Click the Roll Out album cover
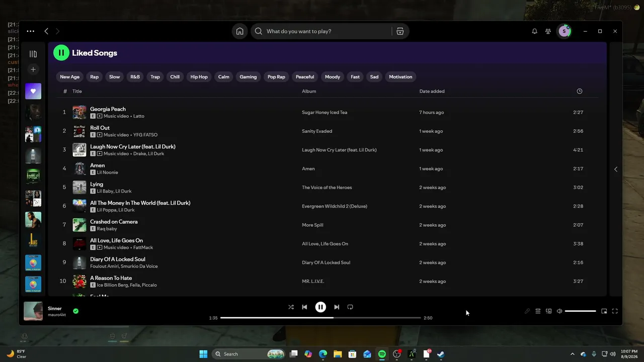Screen dimensions: 644x362 pos(79,131)
